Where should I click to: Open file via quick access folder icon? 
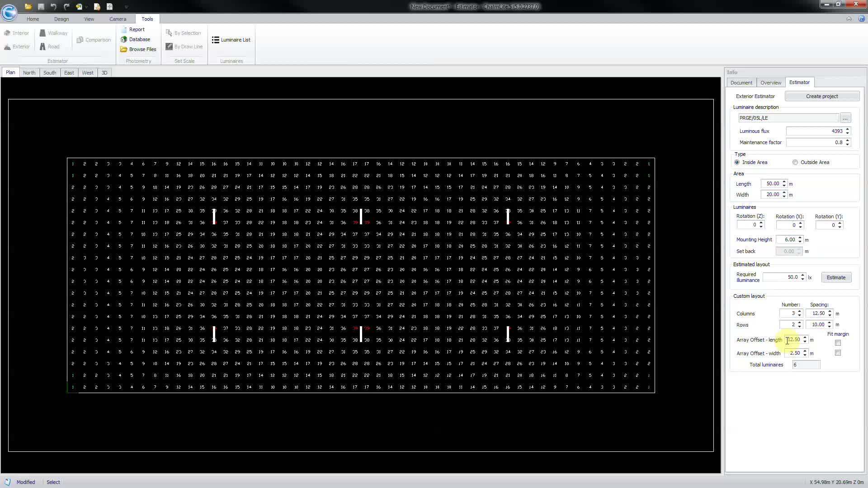pos(28,6)
